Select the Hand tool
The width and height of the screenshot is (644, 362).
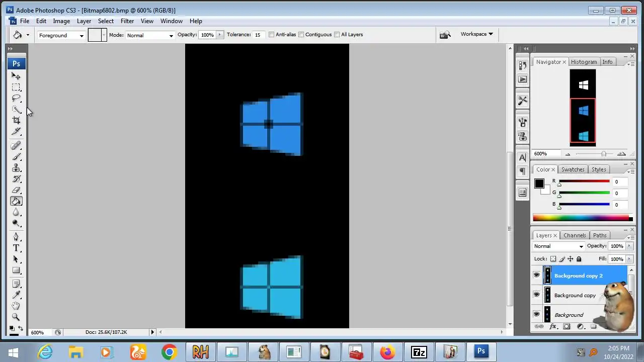point(16,306)
